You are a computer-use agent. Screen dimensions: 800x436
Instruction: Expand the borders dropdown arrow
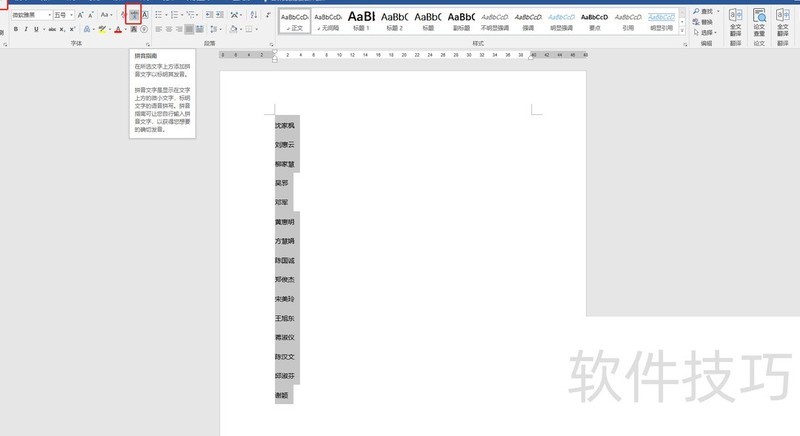click(x=257, y=29)
